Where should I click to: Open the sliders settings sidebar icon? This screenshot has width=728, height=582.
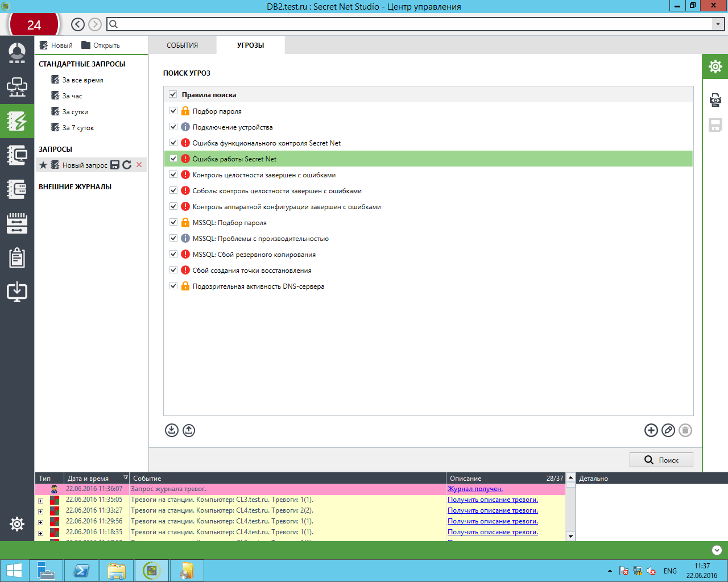pos(17,223)
